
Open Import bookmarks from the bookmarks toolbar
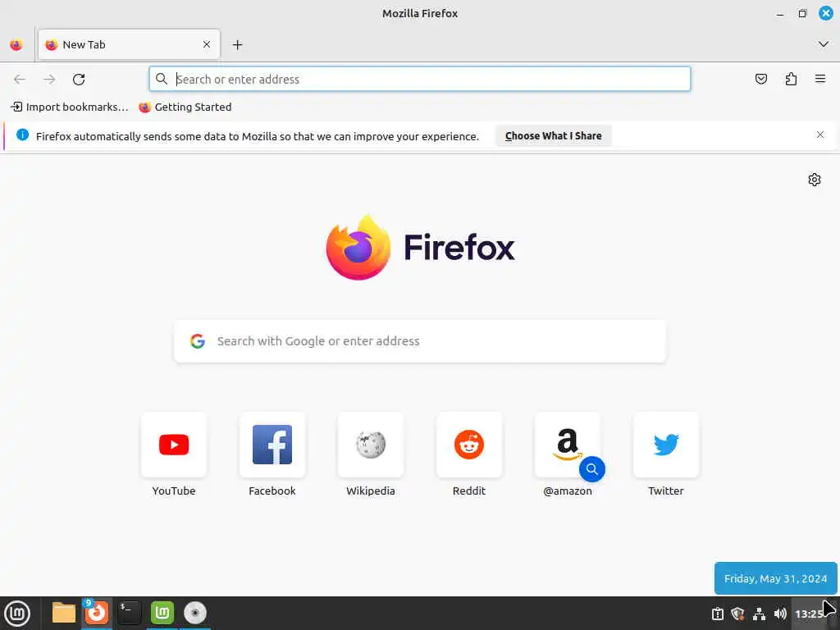70,107
